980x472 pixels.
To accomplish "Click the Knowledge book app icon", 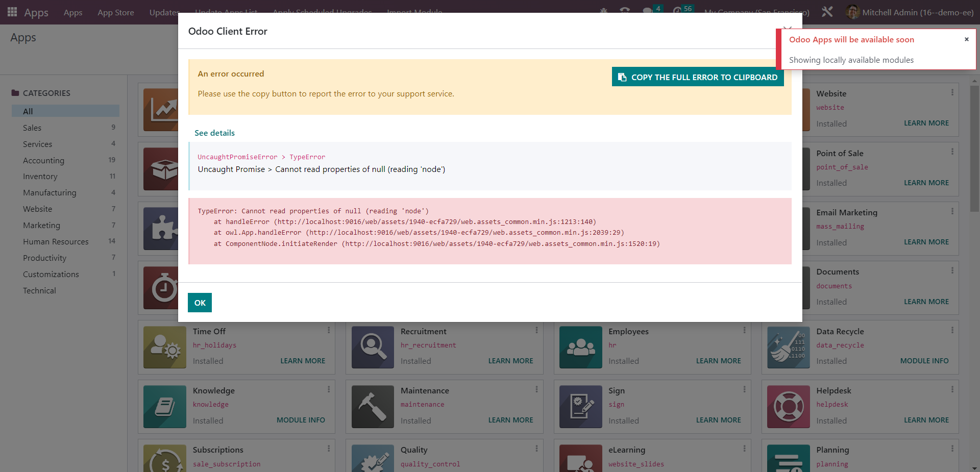I will click(x=164, y=407).
